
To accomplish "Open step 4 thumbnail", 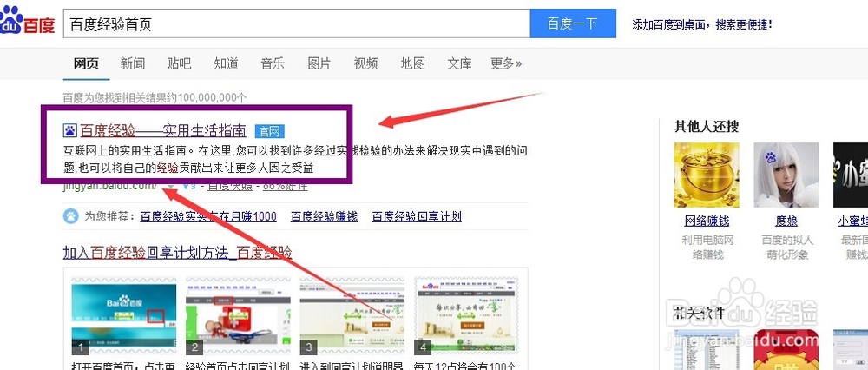I will 466,316.
